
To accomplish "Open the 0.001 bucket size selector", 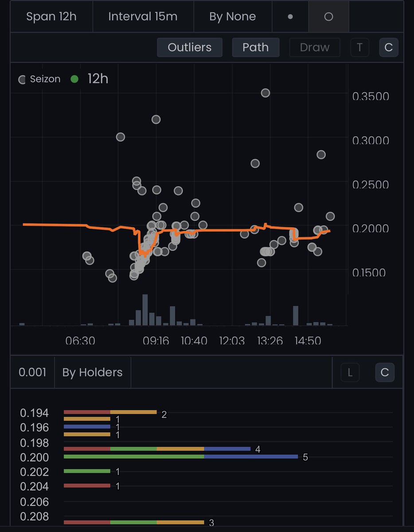I will (x=32, y=372).
